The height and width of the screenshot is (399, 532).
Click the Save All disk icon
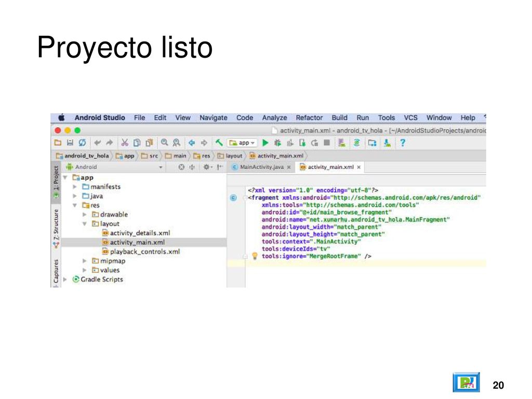70,143
